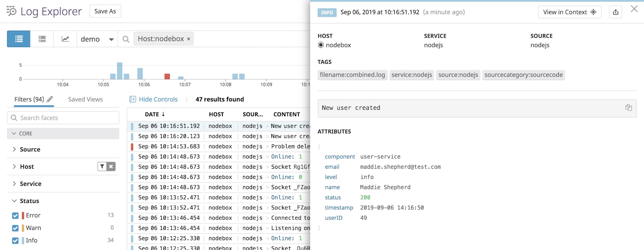Click the share/export icon in log panel
The image size is (644, 250).
pos(615,12)
